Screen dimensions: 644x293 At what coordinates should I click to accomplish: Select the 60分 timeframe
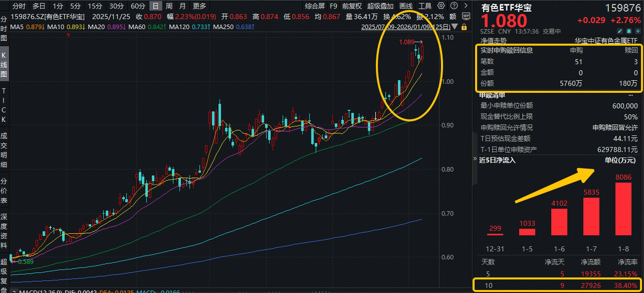138,6
